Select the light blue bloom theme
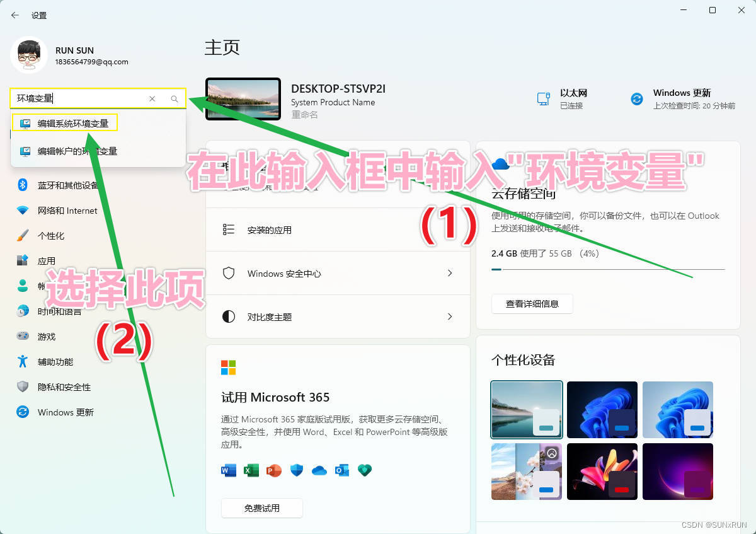 [678, 409]
